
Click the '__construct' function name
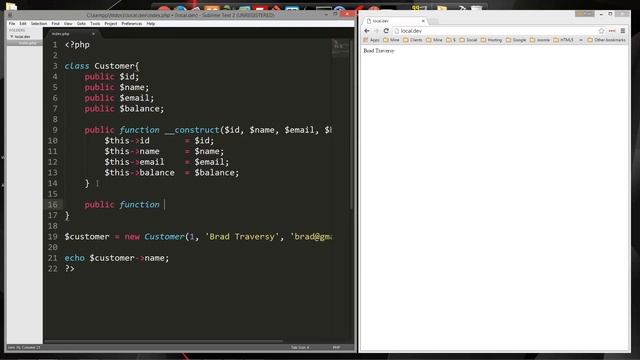click(192, 130)
